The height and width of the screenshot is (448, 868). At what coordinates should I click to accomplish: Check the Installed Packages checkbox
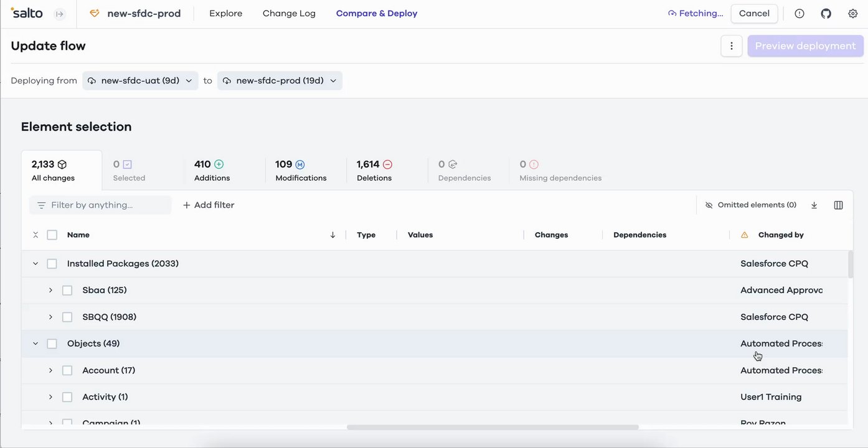[x=52, y=264]
